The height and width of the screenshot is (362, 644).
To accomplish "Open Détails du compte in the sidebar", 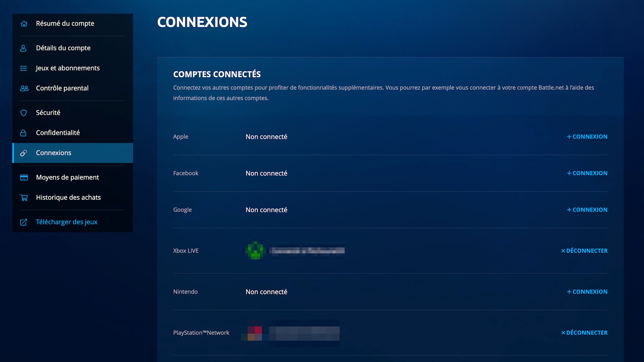I will [72, 48].
